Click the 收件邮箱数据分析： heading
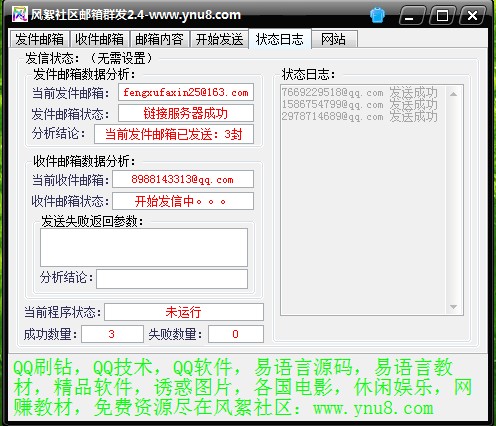 84,161
